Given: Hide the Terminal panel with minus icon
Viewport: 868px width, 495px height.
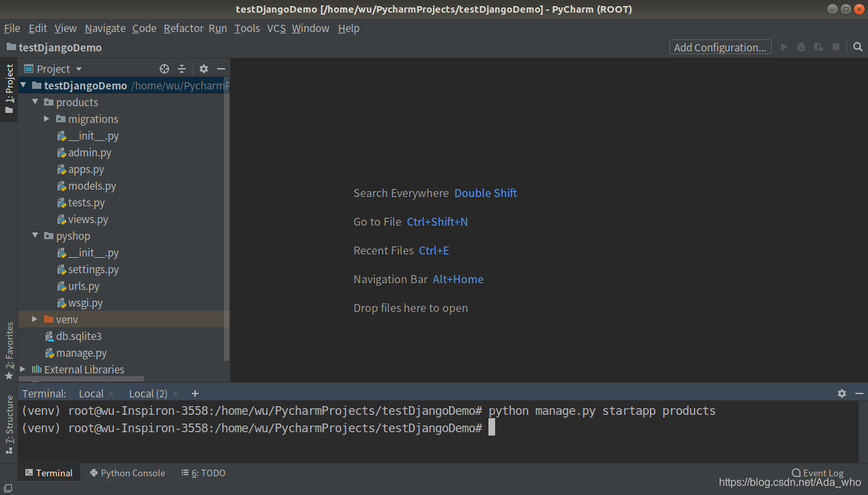Looking at the screenshot, I should click(858, 393).
